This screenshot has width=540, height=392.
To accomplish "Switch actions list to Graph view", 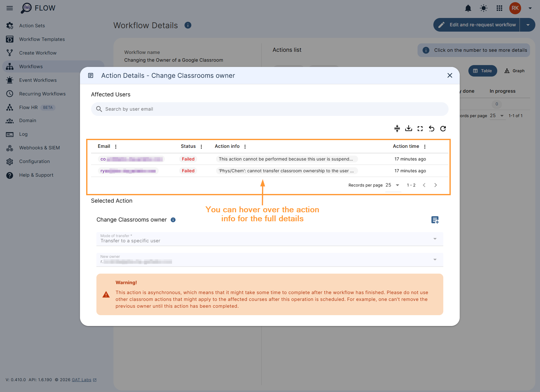I will [x=515, y=71].
